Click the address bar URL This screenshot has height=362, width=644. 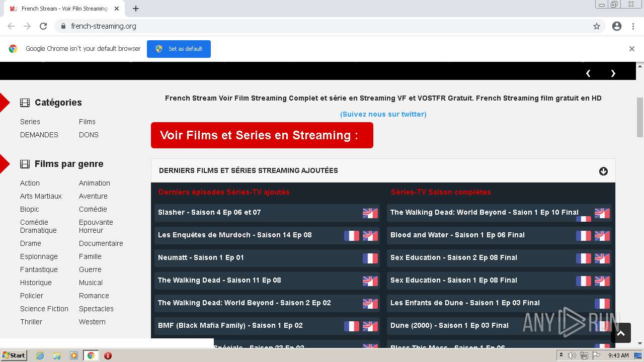104,26
